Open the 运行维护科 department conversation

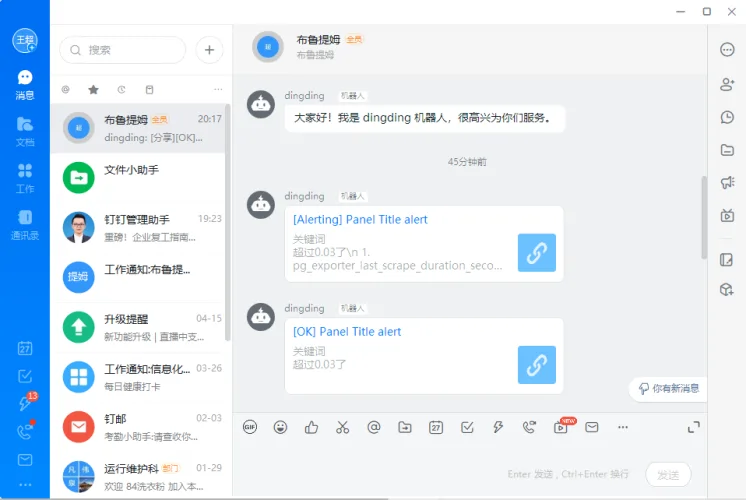coord(138,476)
